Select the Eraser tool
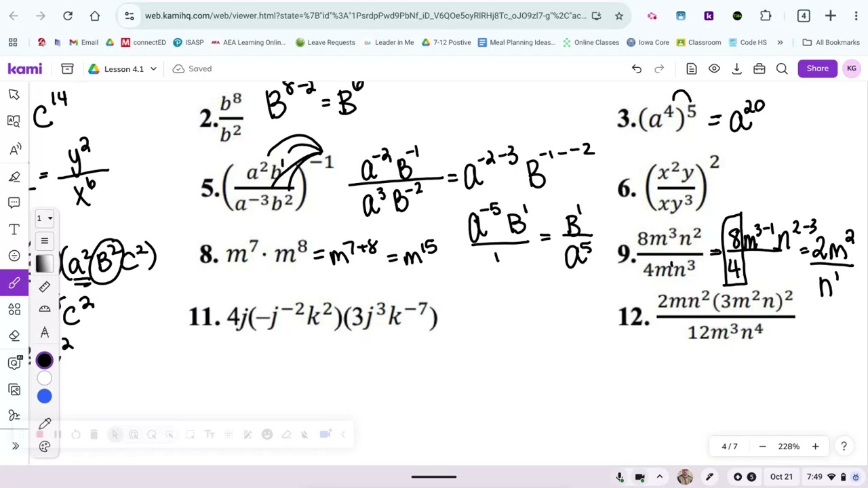Viewport: 868px width, 488px height. [x=14, y=335]
